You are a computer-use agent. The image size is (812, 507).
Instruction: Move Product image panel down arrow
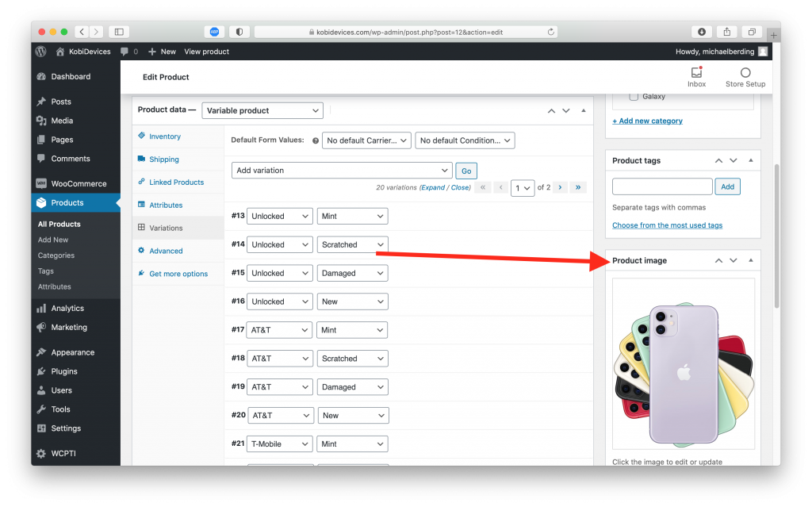click(x=733, y=260)
